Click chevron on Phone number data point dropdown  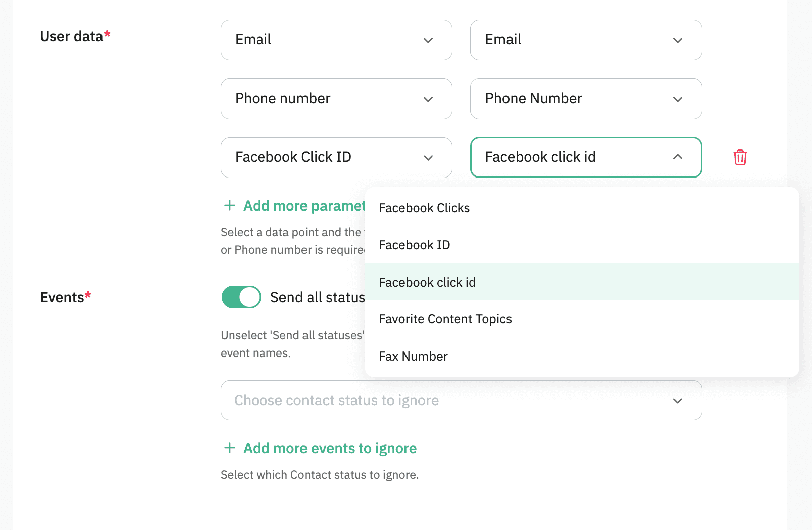(x=428, y=99)
